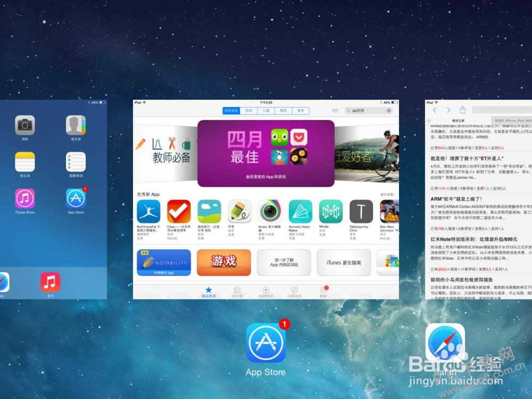Tap the Safari share button
Image resolution: width=532 pixels, height=399 pixels.
[463, 110]
